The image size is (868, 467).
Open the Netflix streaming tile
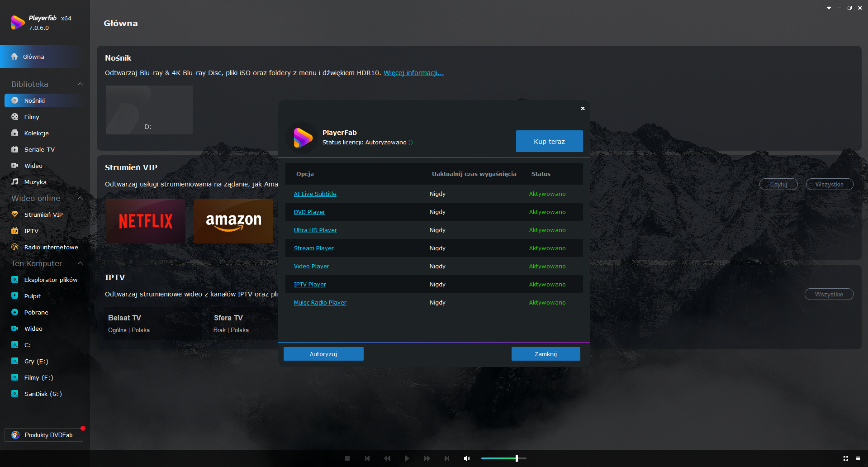[x=146, y=221]
